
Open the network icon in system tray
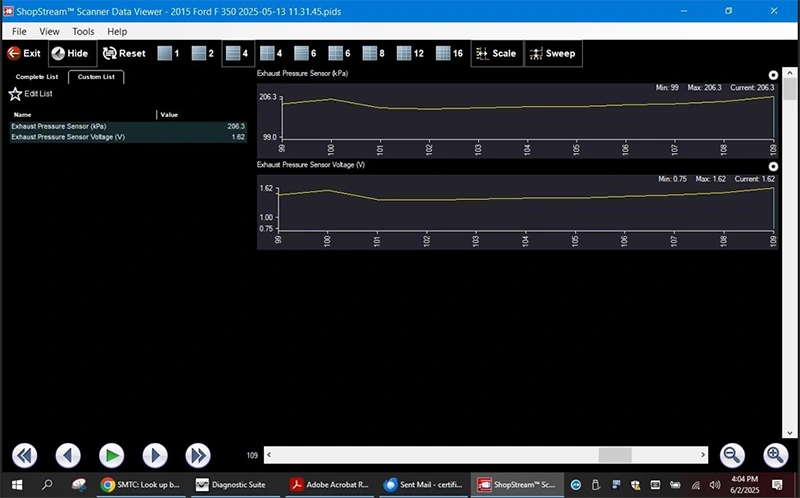695,485
